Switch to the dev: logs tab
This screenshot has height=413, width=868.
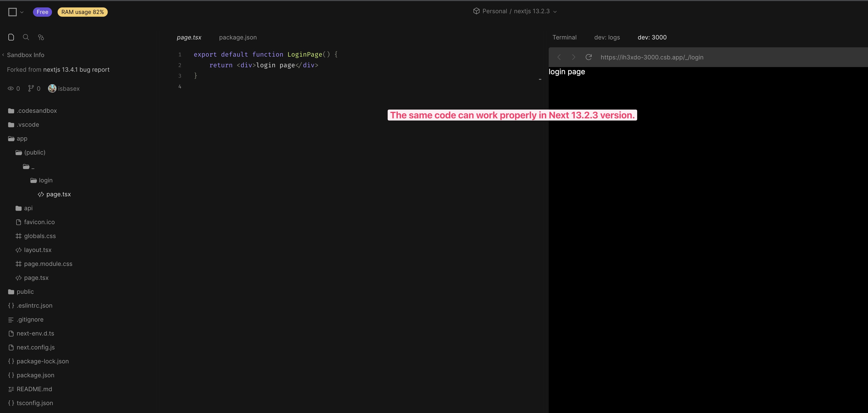coord(607,37)
